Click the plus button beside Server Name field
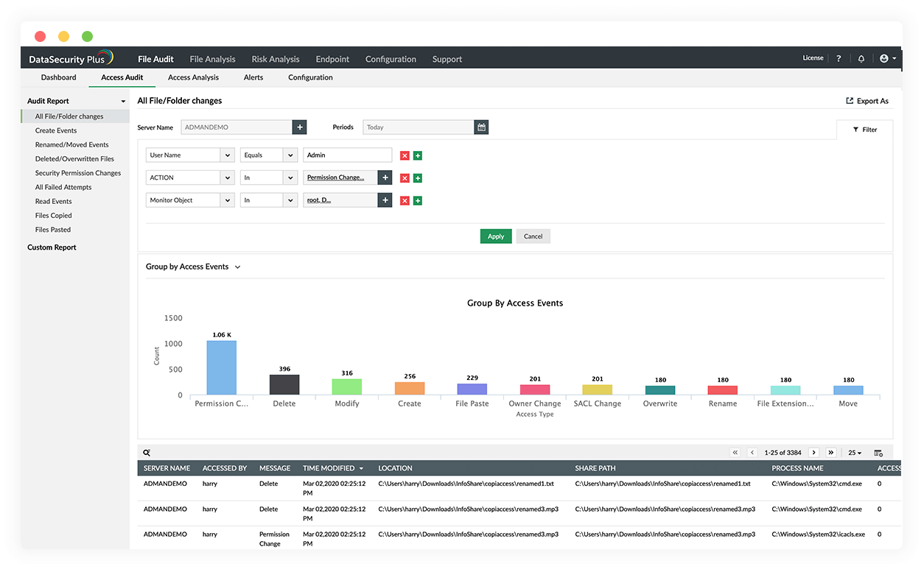This screenshot has height=564, width=924. [x=300, y=127]
